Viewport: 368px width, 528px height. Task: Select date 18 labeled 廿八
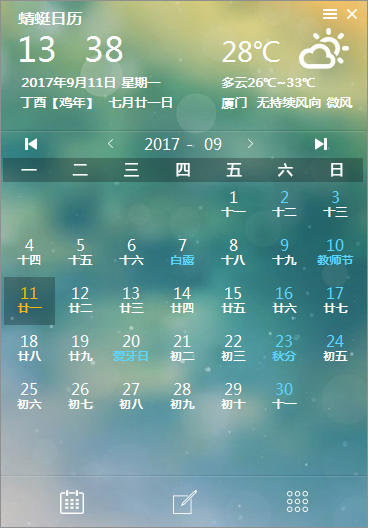point(29,349)
